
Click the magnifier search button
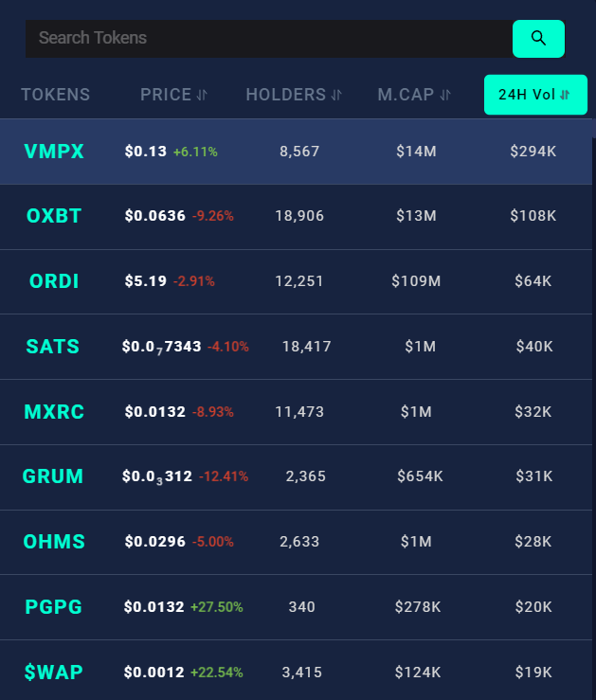(538, 39)
